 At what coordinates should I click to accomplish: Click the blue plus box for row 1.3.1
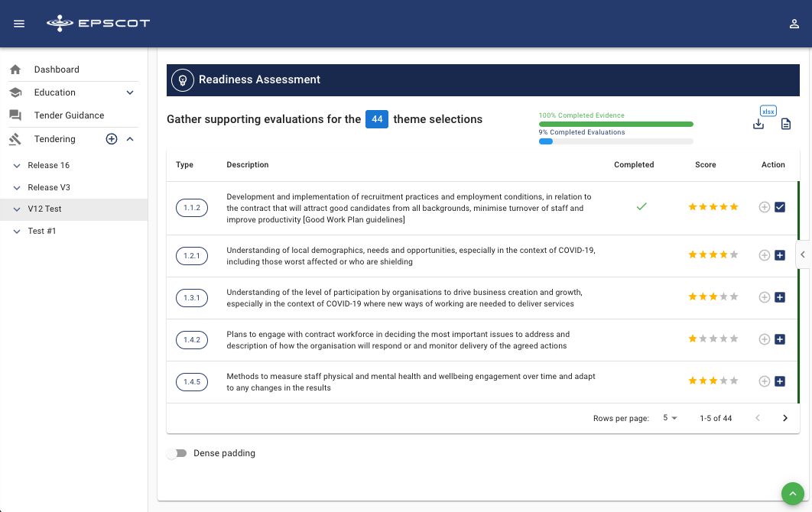pyautogui.click(x=780, y=297)
